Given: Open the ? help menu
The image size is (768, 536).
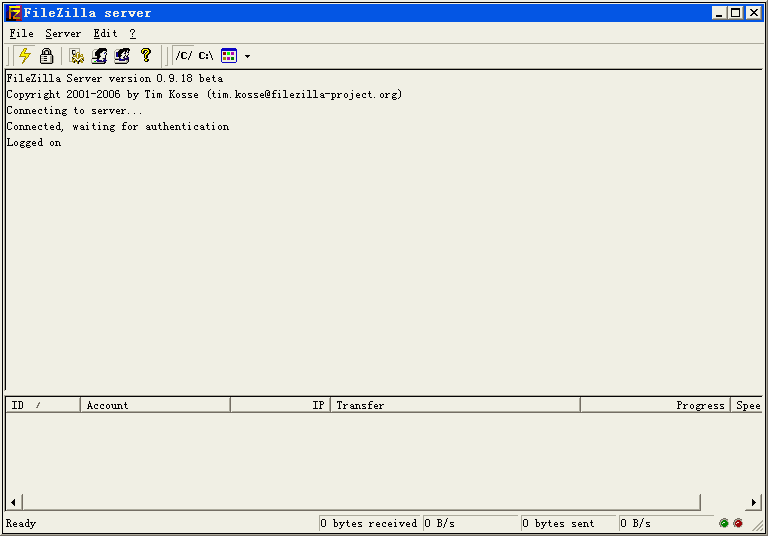Looking at the screenshot, I should [133, 33].
